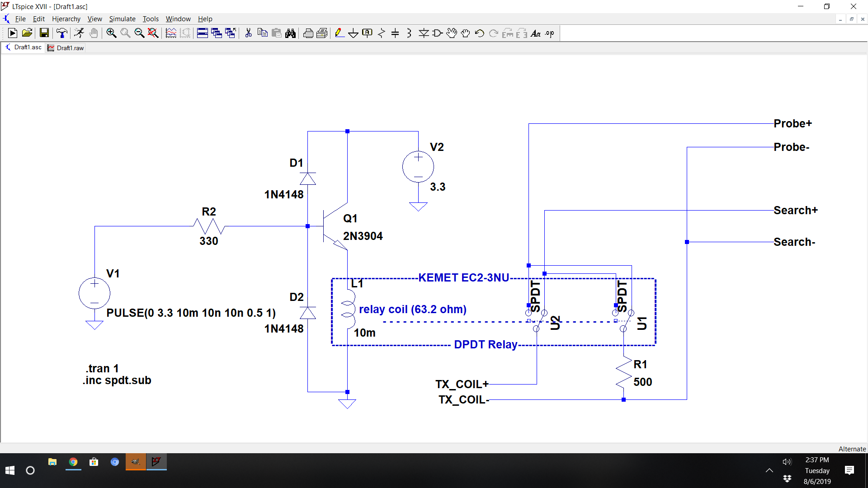Open Chrome from the taskbar
The height and width of the screenshot is (488, 868).
coord(73,462)
